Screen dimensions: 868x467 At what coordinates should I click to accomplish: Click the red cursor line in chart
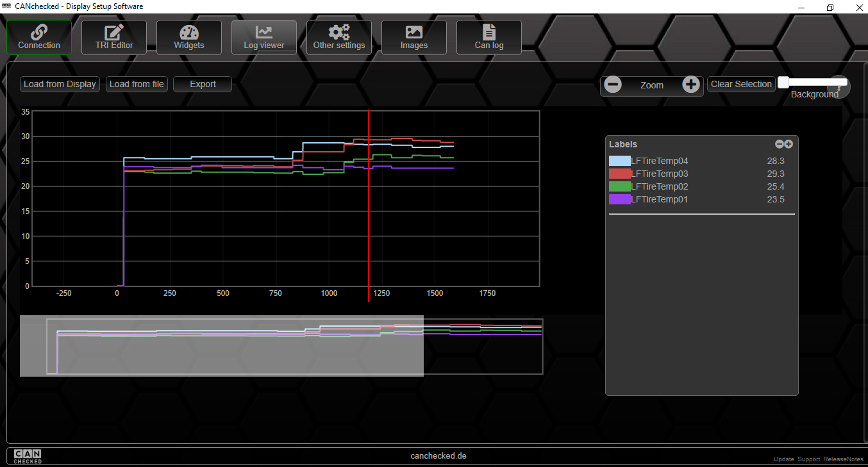click(x=369, y=205)
